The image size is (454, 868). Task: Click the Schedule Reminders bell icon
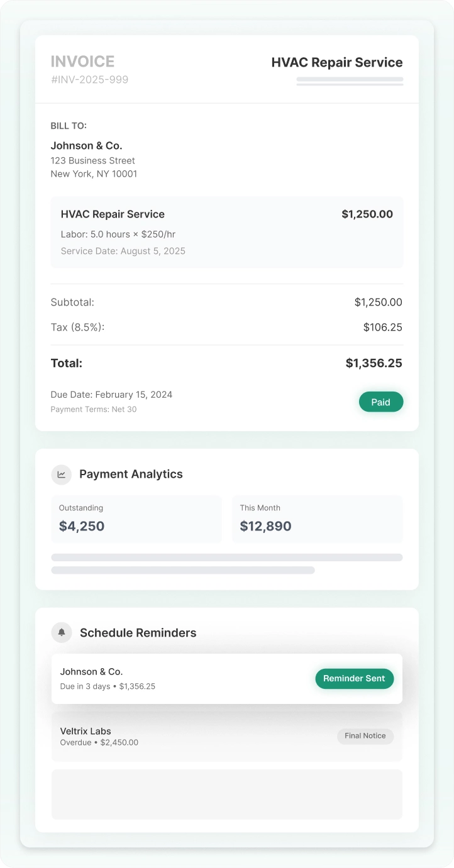[62, 632]
